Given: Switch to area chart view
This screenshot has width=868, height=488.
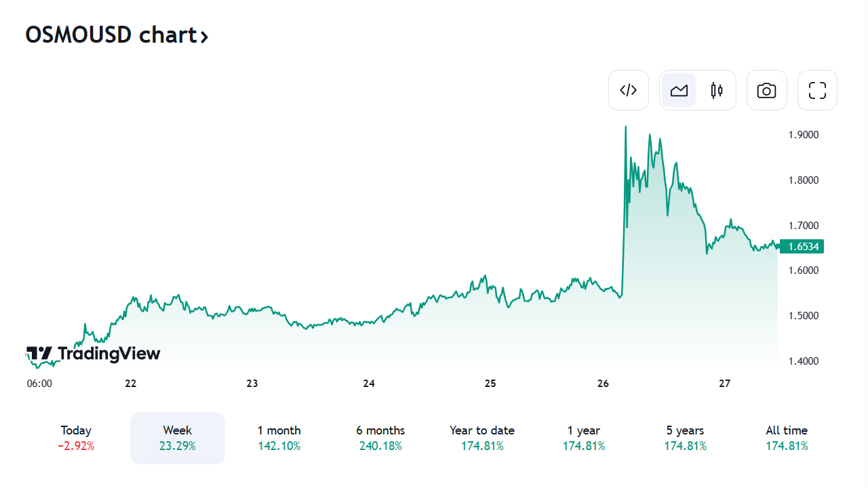Looking at the screenshot, I should [679, 90].
